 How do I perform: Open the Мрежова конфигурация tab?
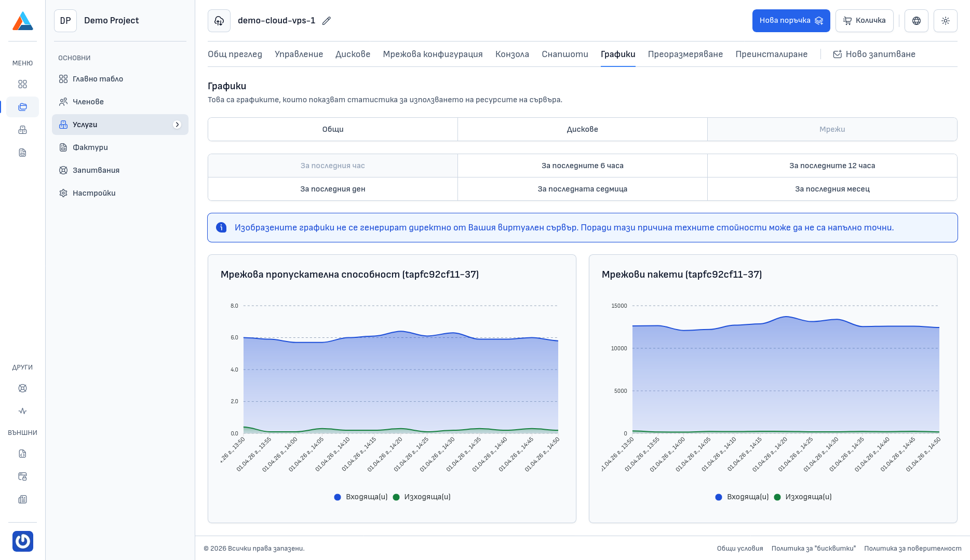click(x=433, y=54)
